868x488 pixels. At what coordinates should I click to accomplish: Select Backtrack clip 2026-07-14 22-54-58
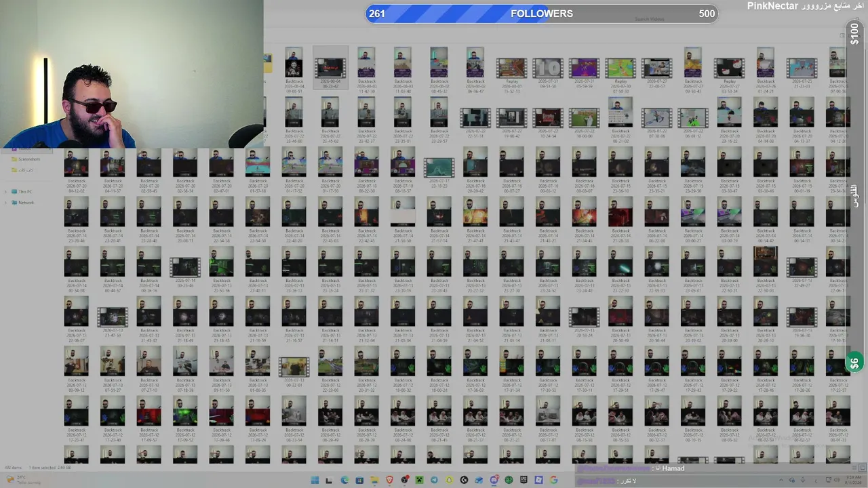[x=221, y=220]
